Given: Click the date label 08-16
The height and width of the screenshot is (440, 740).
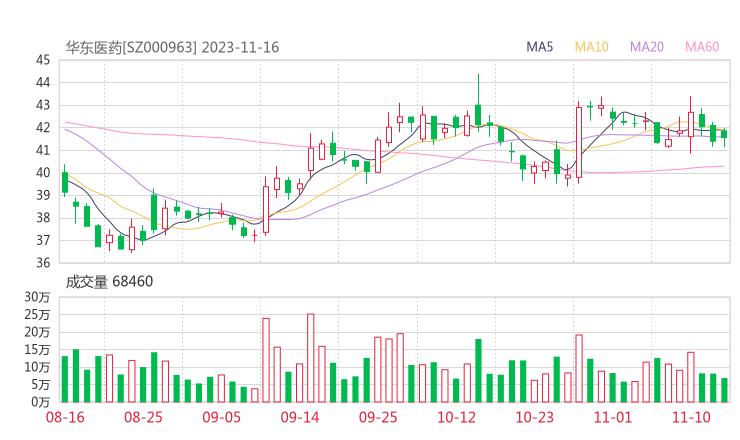Looking at the screenshot, I should pos(65,417).
